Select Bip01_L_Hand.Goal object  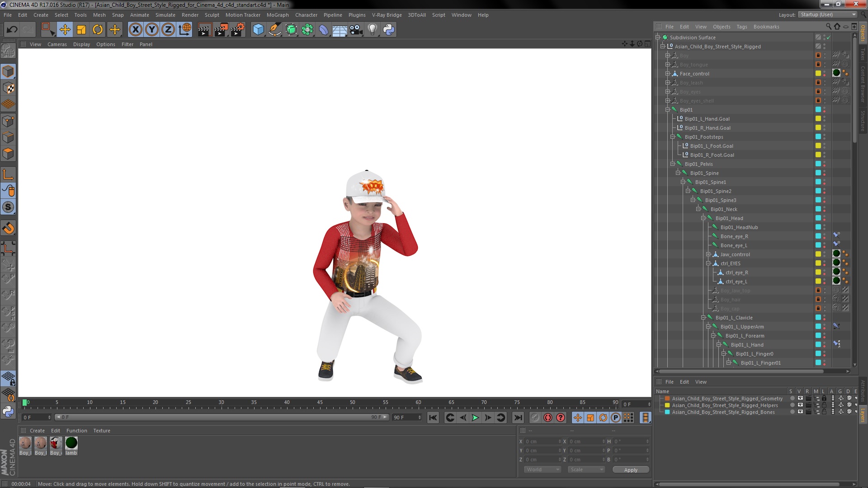[x=707, y=119]
